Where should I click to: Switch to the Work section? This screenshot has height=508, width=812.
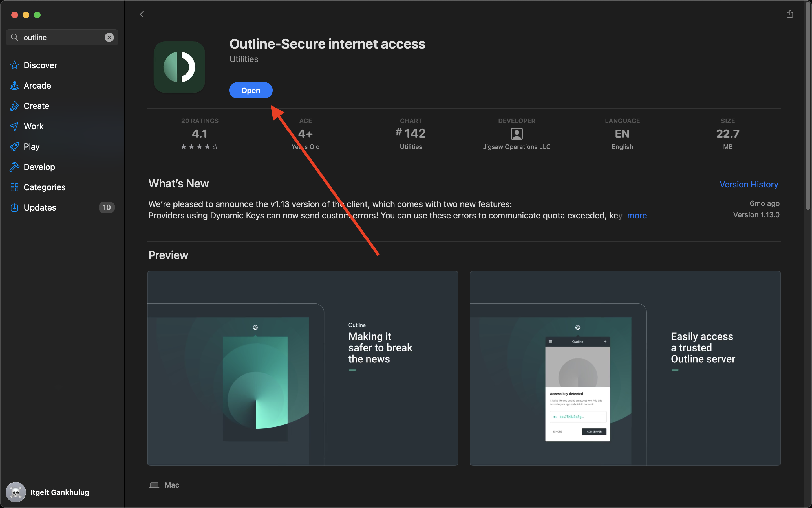(x=34, y=126)
